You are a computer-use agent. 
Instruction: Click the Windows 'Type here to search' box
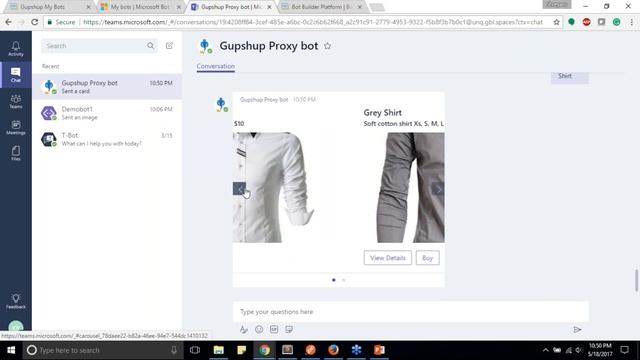[x=102, y=350]
